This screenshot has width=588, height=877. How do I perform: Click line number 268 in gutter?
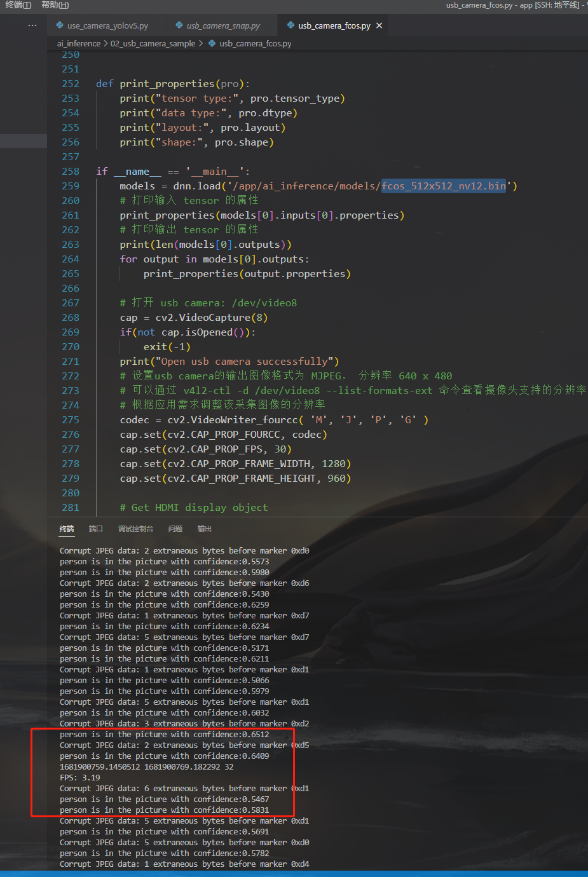click(x=71, y=318)
